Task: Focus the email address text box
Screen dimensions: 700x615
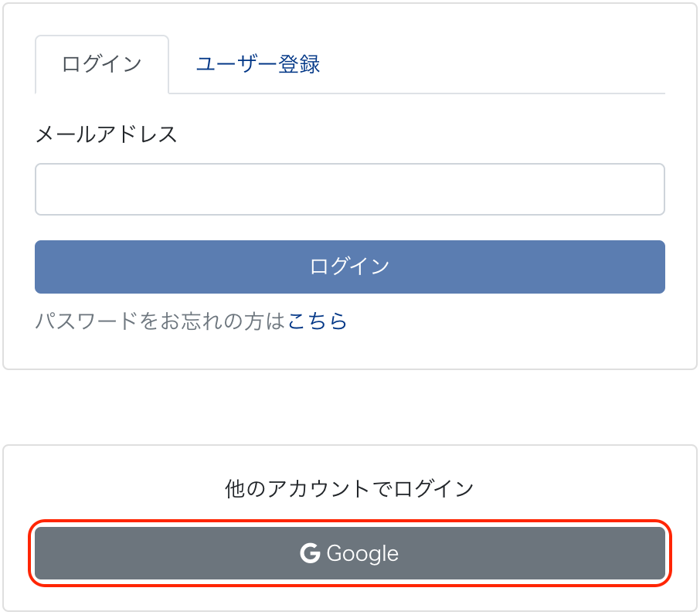Action: point(349,189)
